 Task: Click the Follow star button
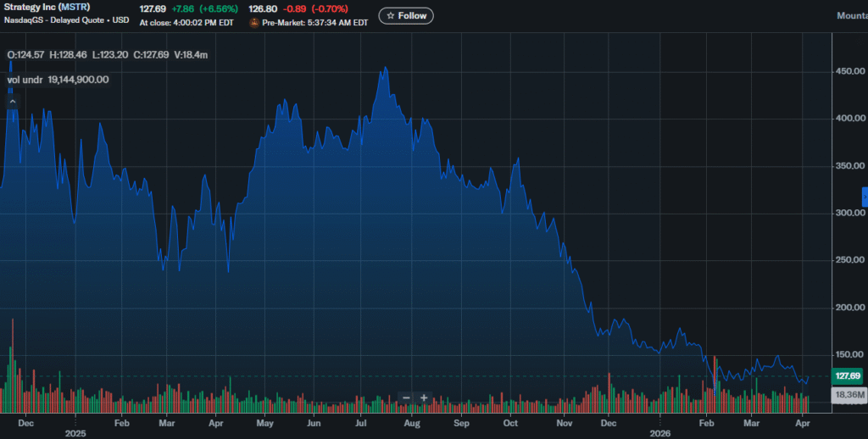tap(406, 15)
